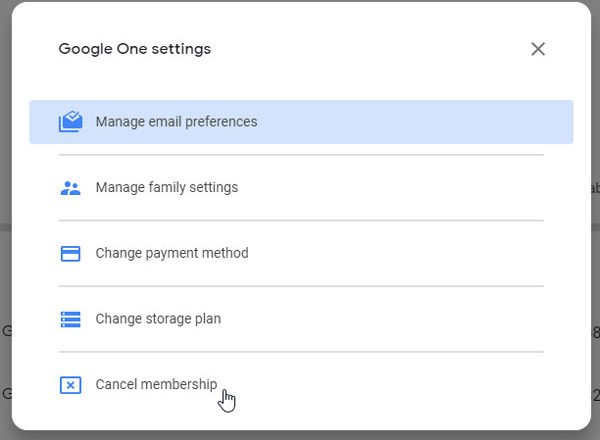Click the credit card payment icon

[70, 254]
